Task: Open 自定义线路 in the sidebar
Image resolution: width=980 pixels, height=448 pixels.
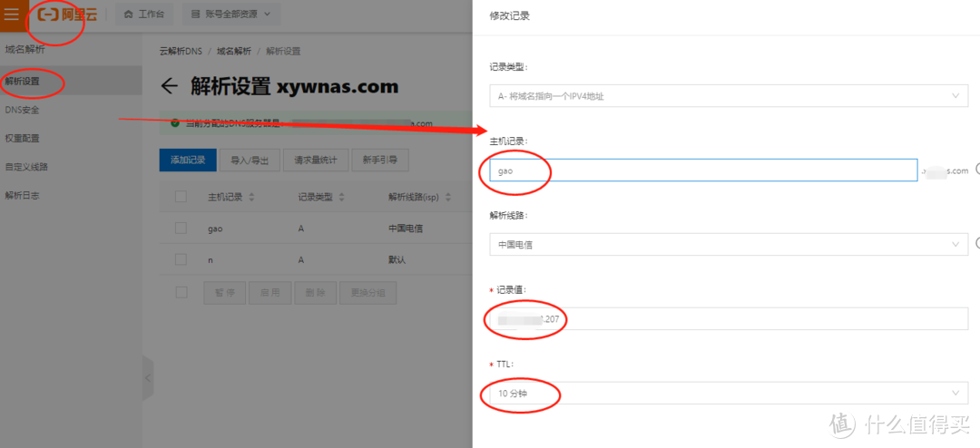Action: 27,167
